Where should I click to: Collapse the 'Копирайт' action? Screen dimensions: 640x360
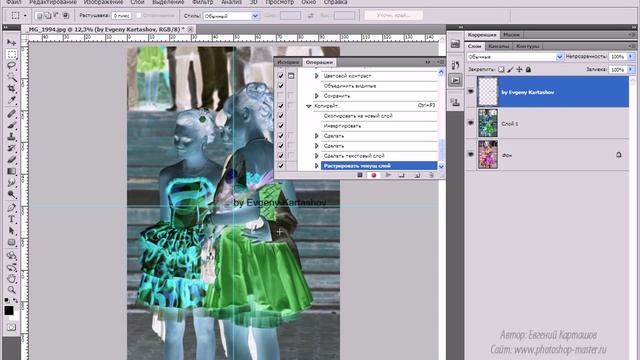pyautogui.click(x=309, y=106)
